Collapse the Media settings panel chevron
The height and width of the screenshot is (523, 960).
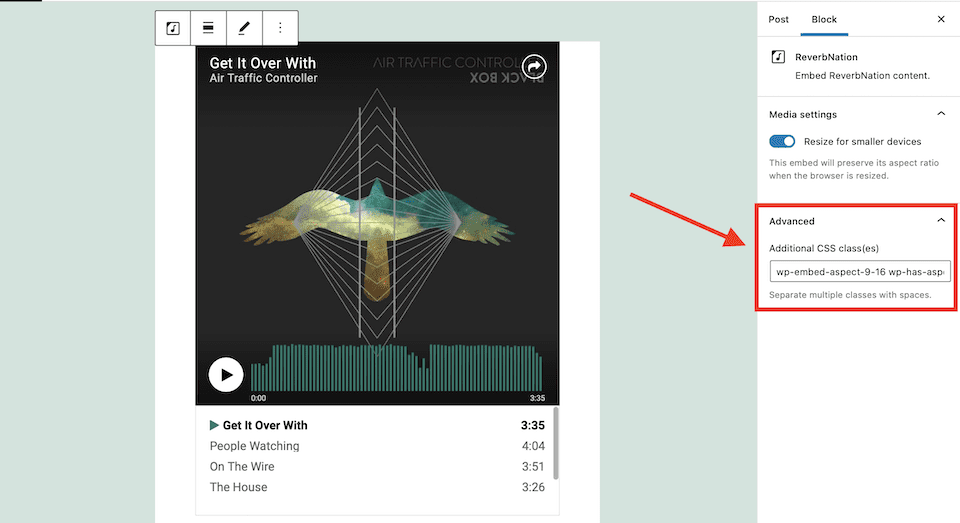[941, 114]
